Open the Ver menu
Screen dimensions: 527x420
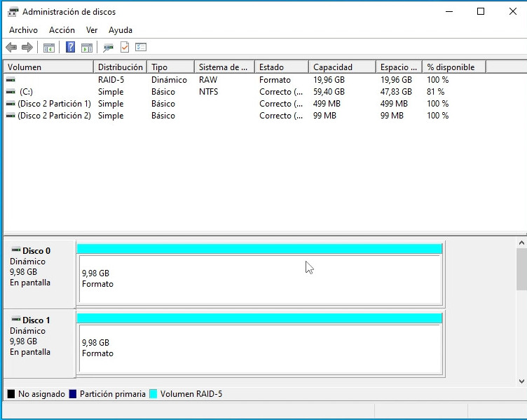[92, 30]
